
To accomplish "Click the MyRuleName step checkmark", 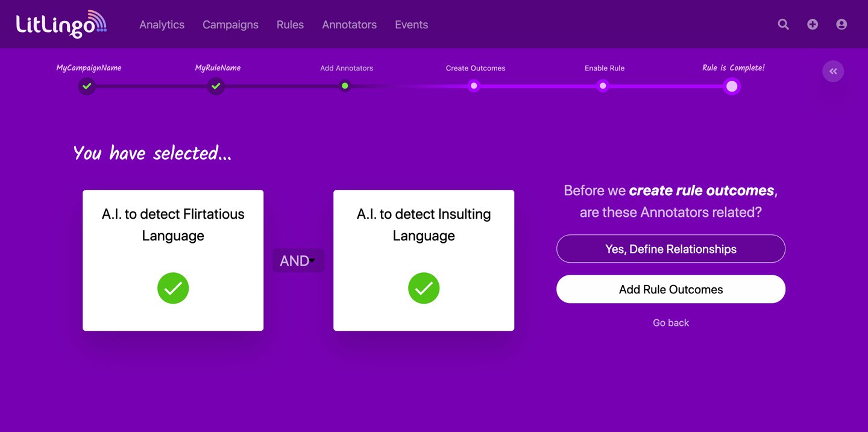I will (x=216, y=86).
